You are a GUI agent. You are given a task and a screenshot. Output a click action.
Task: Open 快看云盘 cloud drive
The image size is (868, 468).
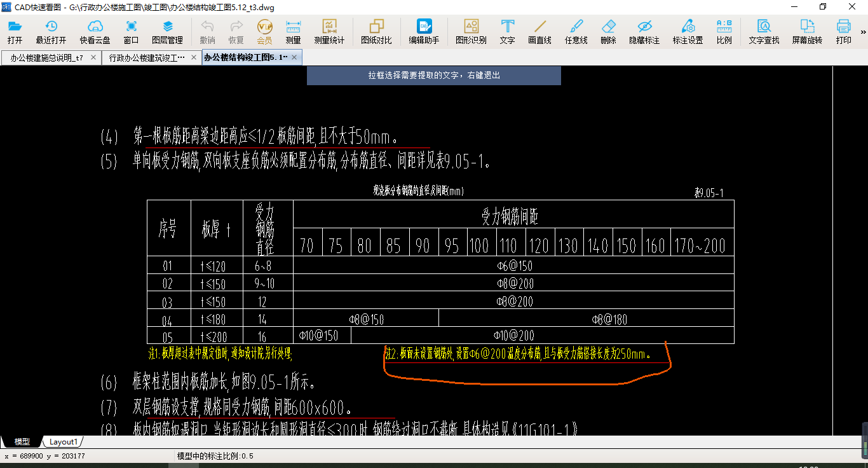pyautogui.click(x=95, y=32)
